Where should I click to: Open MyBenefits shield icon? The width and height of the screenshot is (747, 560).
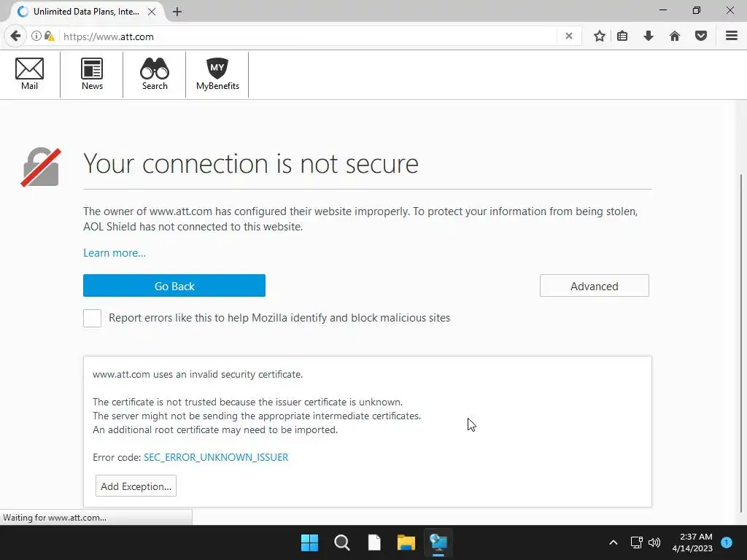[x=217, y=74]
